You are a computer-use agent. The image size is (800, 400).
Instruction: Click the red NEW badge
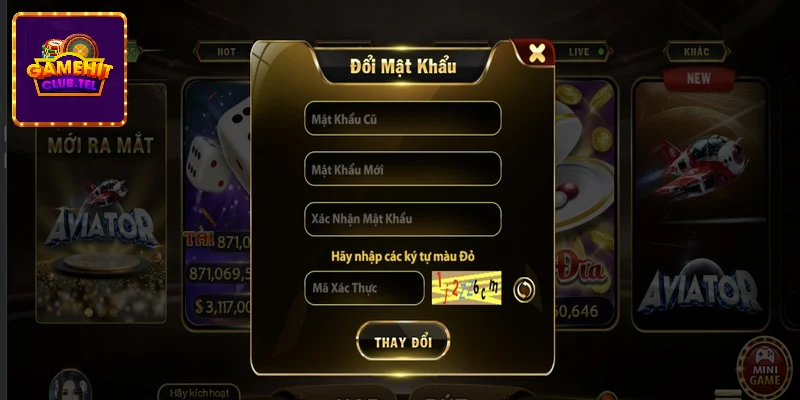(698, 79)
